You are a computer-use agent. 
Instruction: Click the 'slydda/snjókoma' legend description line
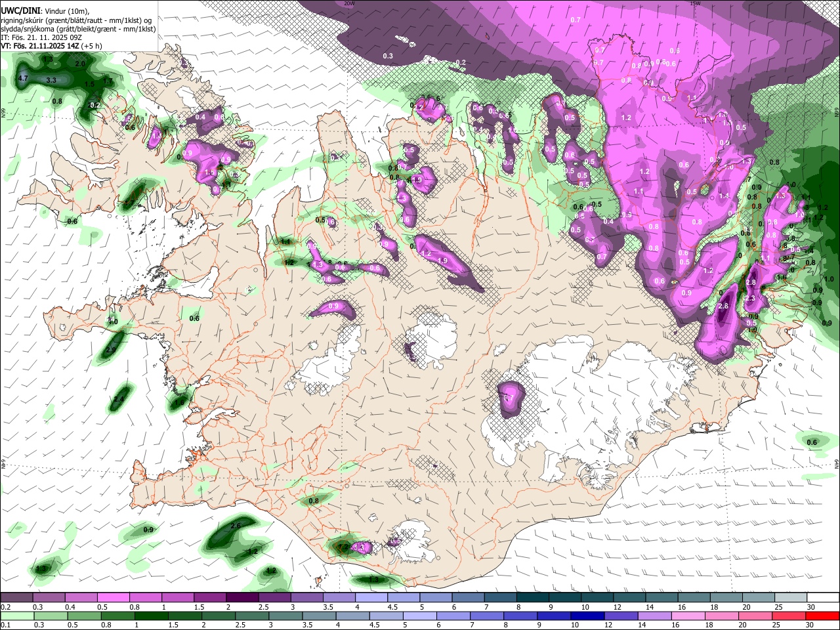tap(78, 29)
